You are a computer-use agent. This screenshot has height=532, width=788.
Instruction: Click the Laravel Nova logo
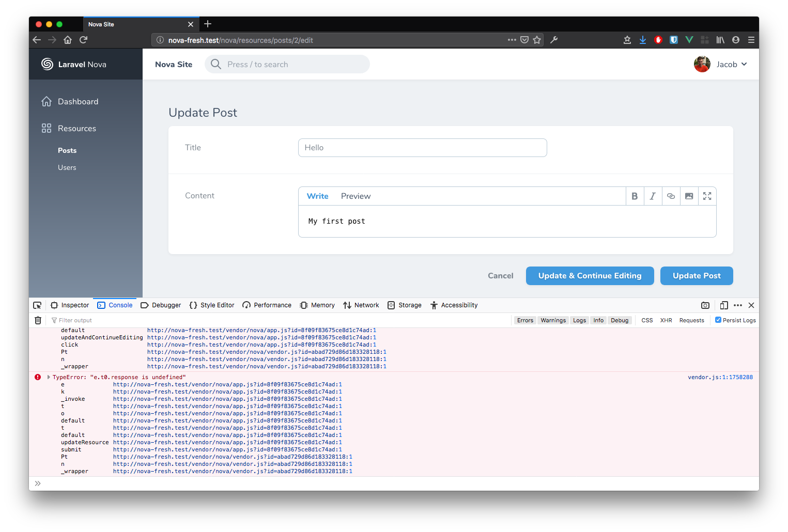[x=47, y=64]
